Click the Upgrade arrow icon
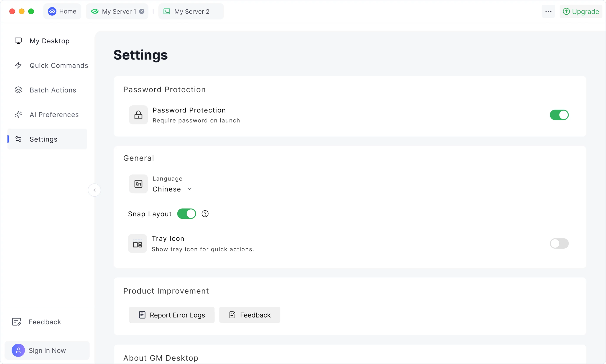This screenshot has height=364, width=606. tap(566, 11)
